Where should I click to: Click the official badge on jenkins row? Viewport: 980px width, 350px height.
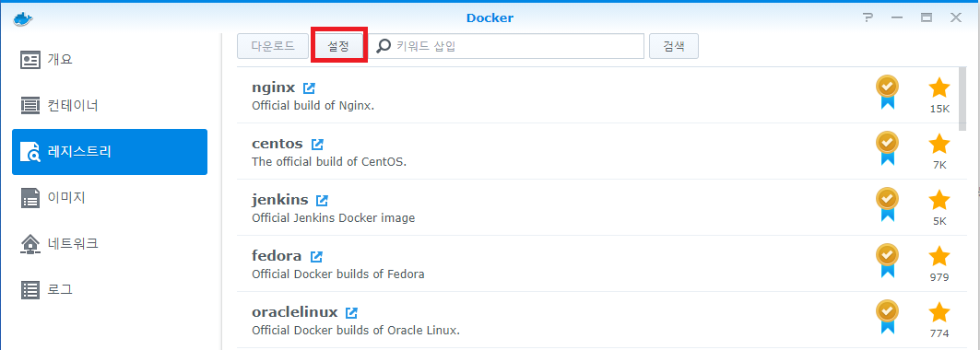(887, 204)
